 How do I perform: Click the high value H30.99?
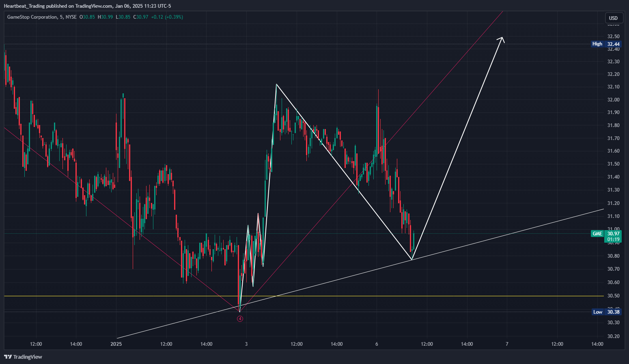105,17
